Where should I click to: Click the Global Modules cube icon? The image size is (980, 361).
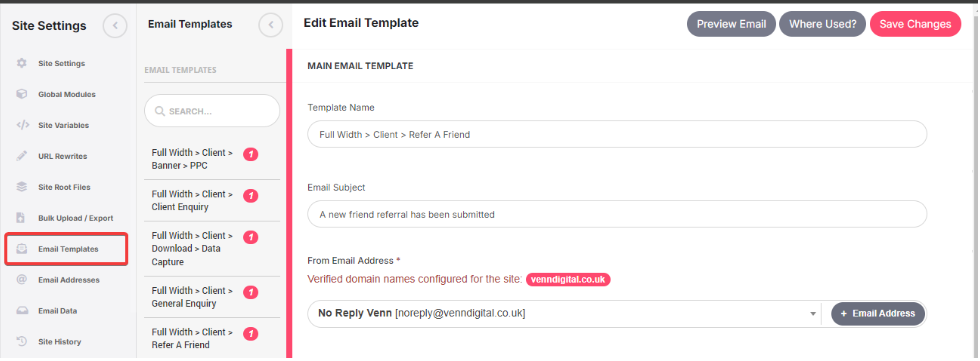click(x=22, y=94)
